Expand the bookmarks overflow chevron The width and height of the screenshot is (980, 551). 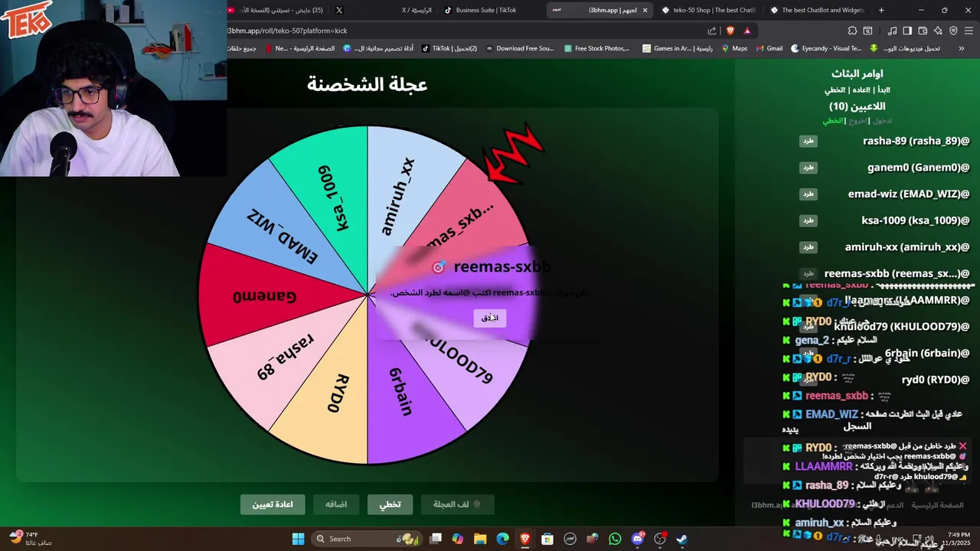[x=962, y=48]
